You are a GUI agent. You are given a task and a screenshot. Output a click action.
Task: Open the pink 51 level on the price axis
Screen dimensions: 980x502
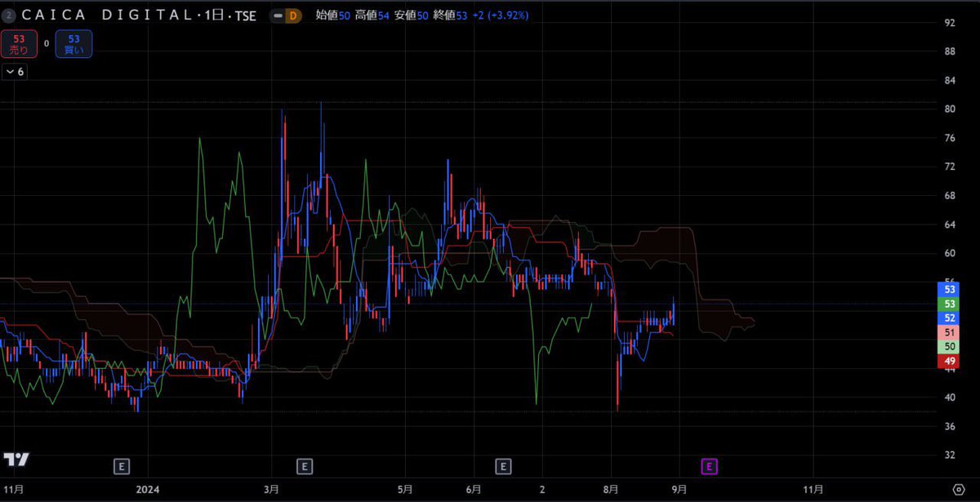[948, 331]
